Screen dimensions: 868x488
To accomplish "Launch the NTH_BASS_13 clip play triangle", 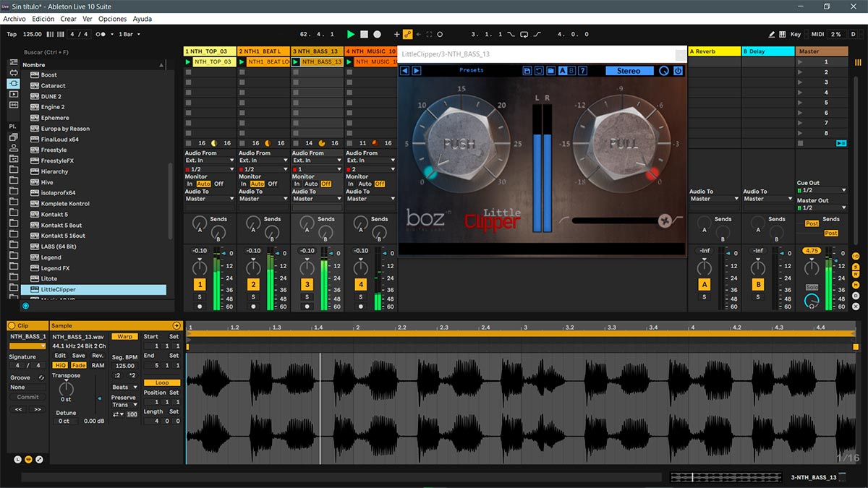I will pyautogui.click(x=296, y=62).
